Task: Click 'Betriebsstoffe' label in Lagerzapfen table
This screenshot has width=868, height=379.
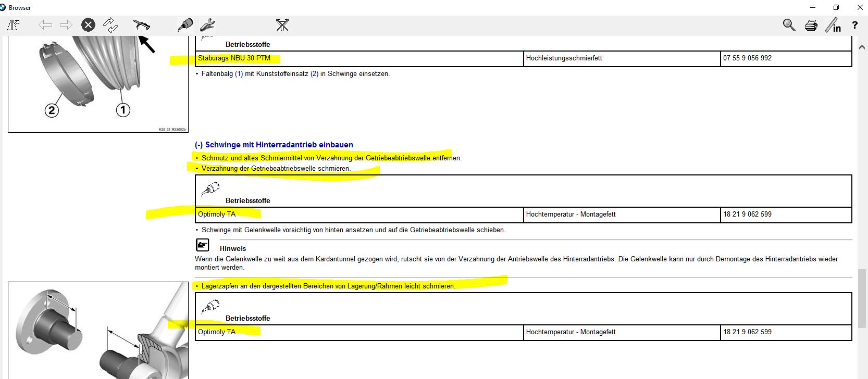Action: [248, 319]
